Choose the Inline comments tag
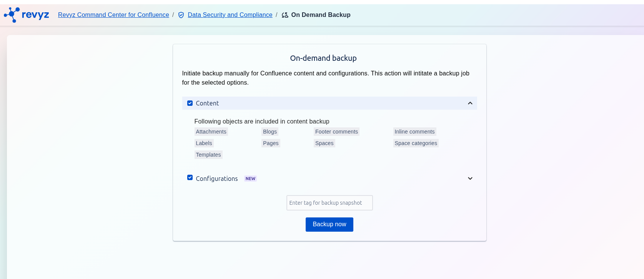The image size is (644, 279). [x=414, y=132]
